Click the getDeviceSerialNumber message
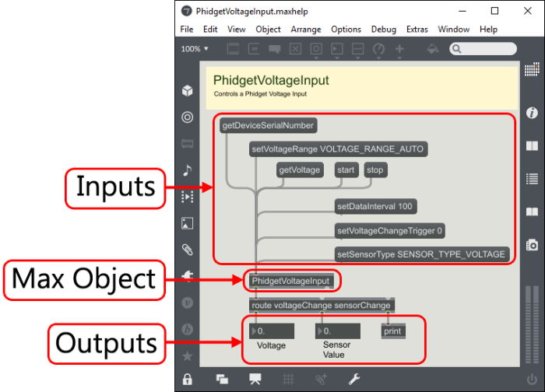 point(268,125)
